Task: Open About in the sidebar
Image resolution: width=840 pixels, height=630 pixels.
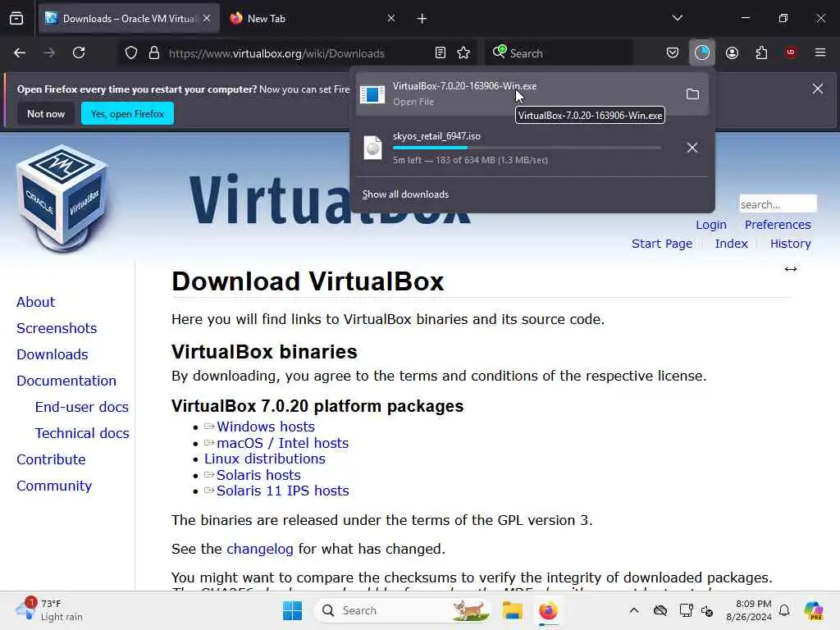Action: click(35, 302)
